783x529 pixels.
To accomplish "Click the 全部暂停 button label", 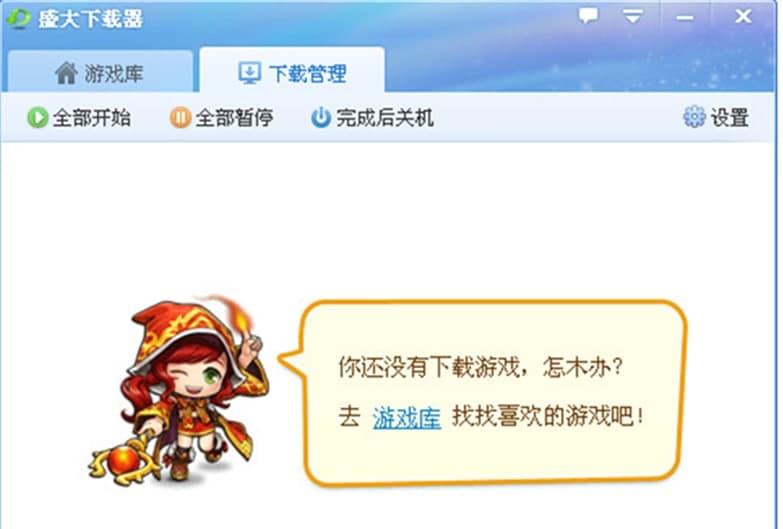I will (234, 118).
